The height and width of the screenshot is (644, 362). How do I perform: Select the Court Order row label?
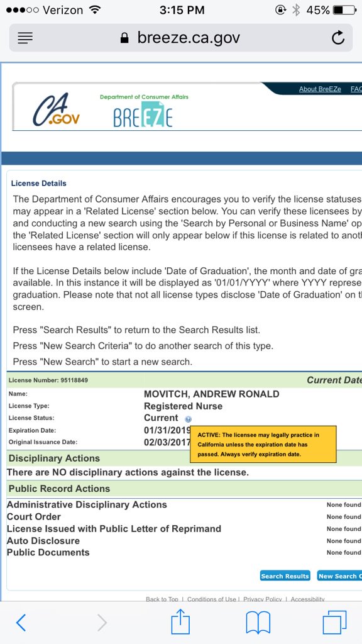34,517
